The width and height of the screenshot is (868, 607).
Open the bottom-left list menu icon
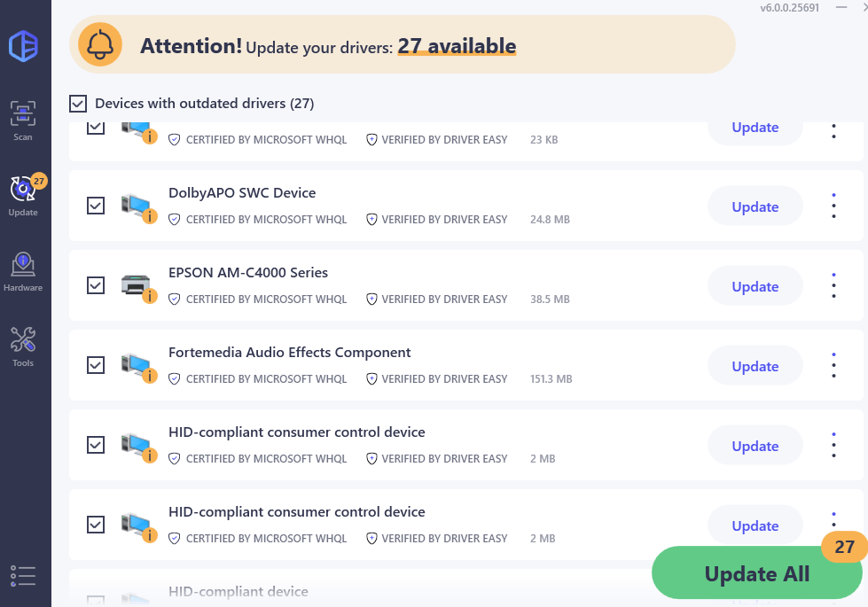coord(24,576)
